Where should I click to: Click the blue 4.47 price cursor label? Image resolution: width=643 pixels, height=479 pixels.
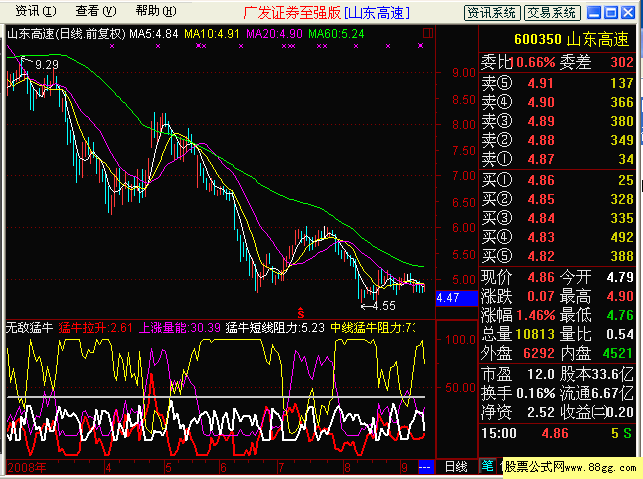pos(456,297)
